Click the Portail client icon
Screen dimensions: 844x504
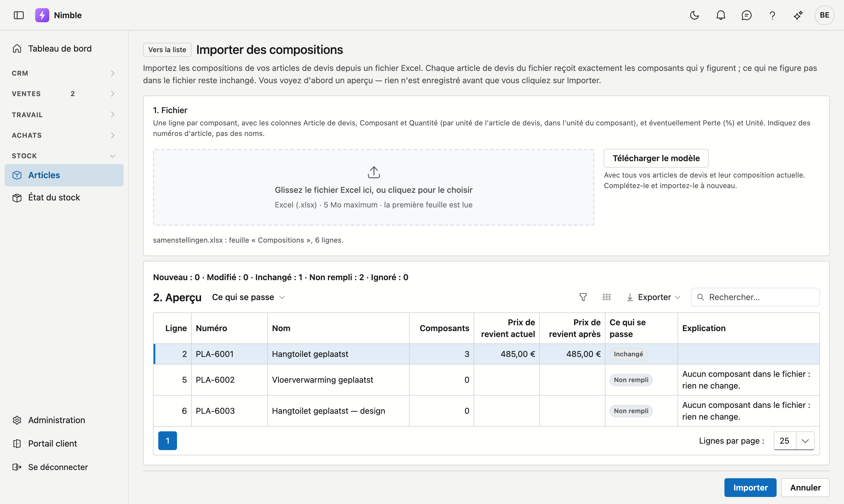[x=17, y=444]
